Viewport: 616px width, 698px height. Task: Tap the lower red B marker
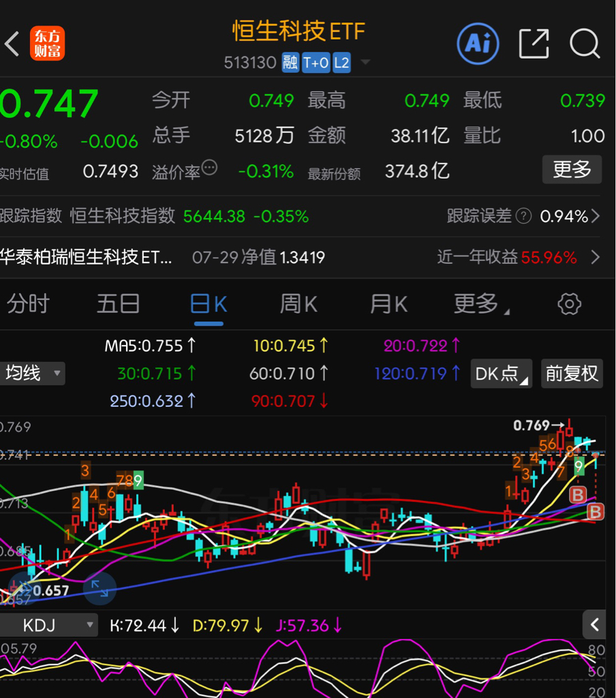pos(595,512)
